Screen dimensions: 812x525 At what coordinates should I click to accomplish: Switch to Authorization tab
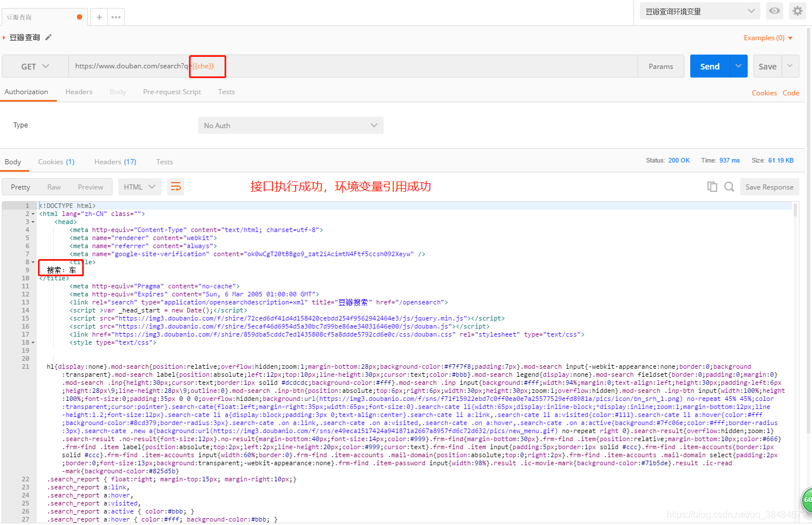pyautogui.click(x=26, y=92)
